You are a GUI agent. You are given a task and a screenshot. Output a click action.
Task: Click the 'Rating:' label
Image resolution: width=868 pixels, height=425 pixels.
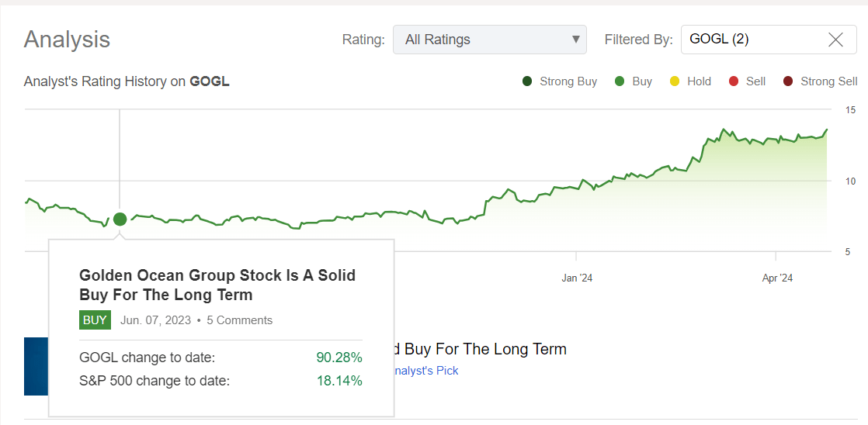coord(363,40)
